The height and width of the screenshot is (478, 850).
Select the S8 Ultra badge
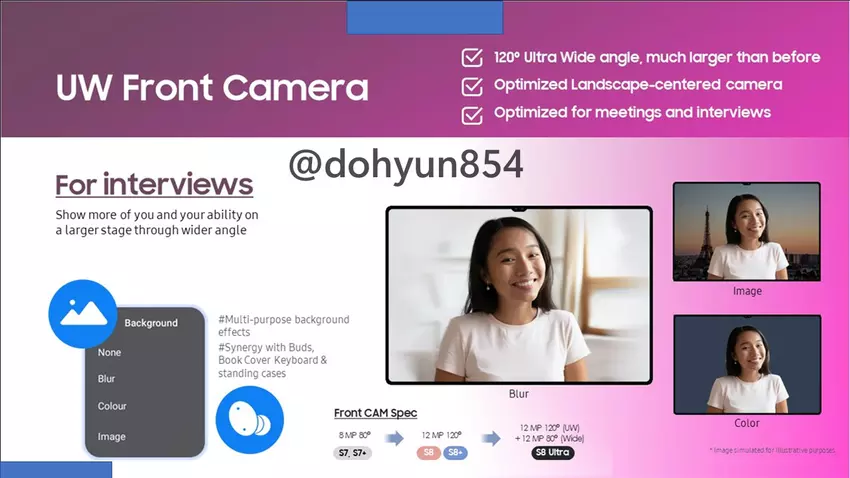[x=553, y=453]
